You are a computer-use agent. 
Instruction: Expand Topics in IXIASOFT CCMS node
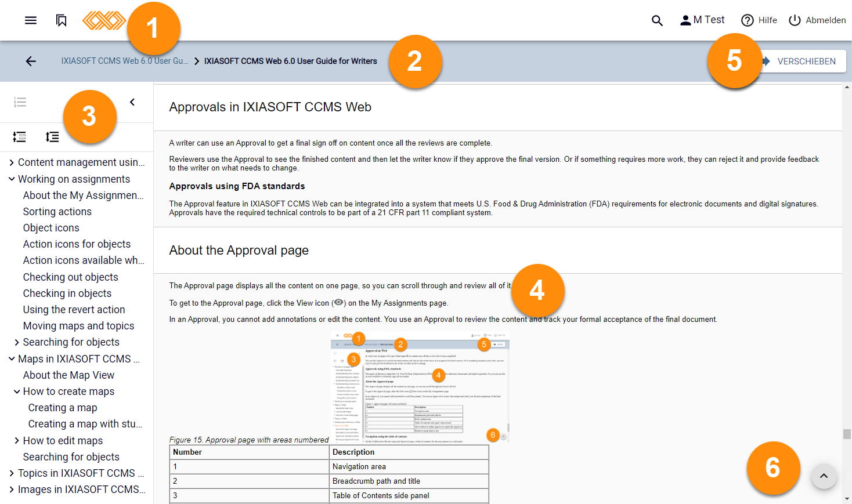[x=12, y=473]
